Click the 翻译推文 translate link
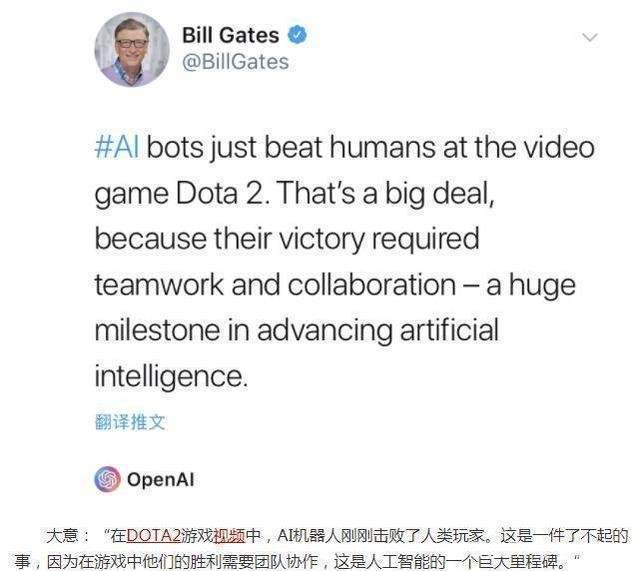Viewport: 640px width, 571px height. (130, 422)
